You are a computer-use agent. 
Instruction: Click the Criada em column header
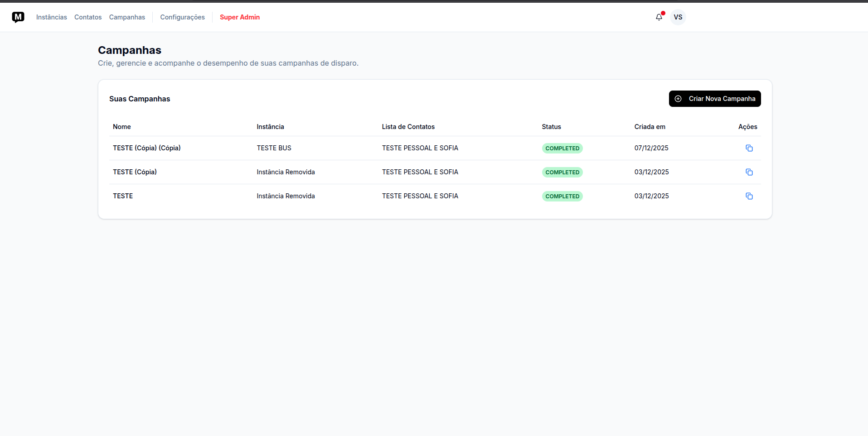pyautogui.click(x=650, y=127)
